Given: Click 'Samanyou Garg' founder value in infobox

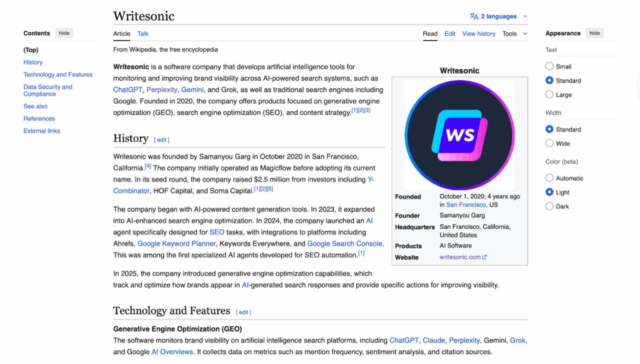Looking at the screenshot, I should (x=462, y=215).
